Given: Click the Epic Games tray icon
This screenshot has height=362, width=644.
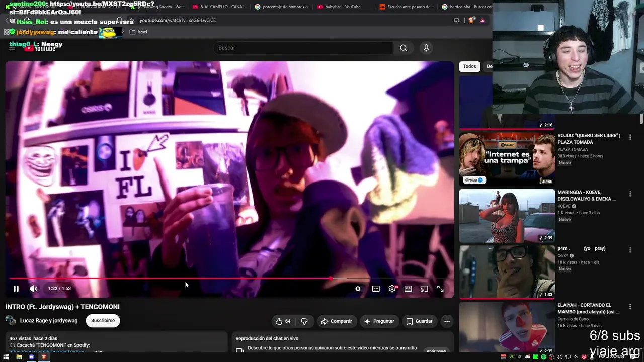Looking at the screenshot, I should point(519,357).
